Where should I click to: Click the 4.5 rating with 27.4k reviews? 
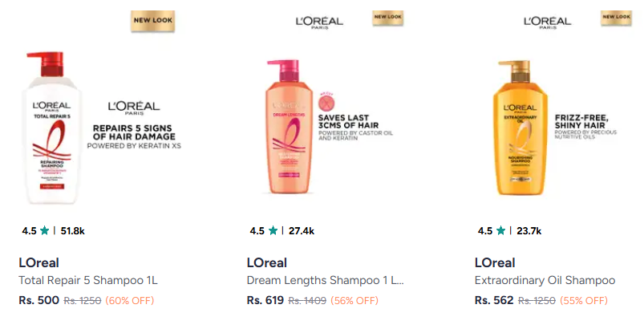tap(257, 231)
